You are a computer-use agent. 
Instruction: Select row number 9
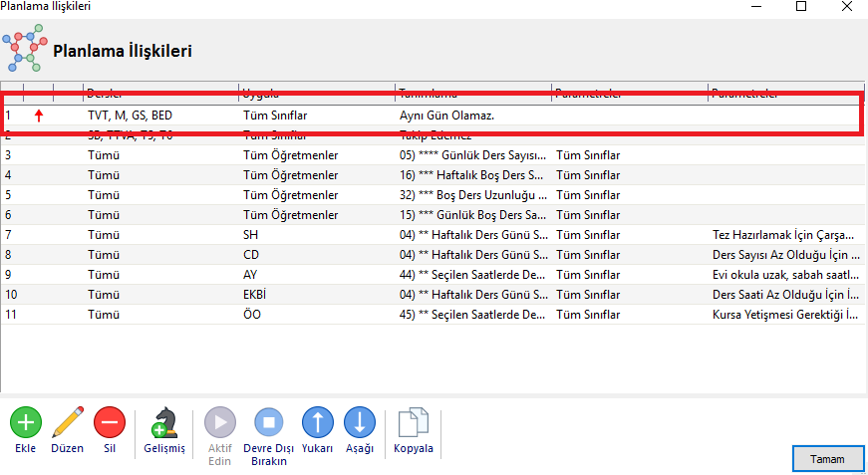(x=8, y=275)
